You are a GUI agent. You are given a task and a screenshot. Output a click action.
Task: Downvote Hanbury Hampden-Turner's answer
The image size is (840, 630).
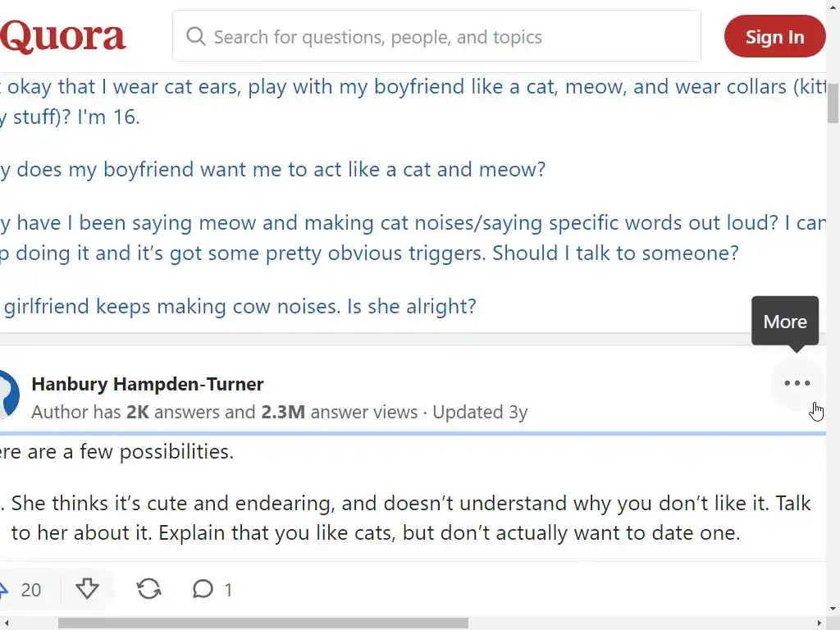point(87,589)
